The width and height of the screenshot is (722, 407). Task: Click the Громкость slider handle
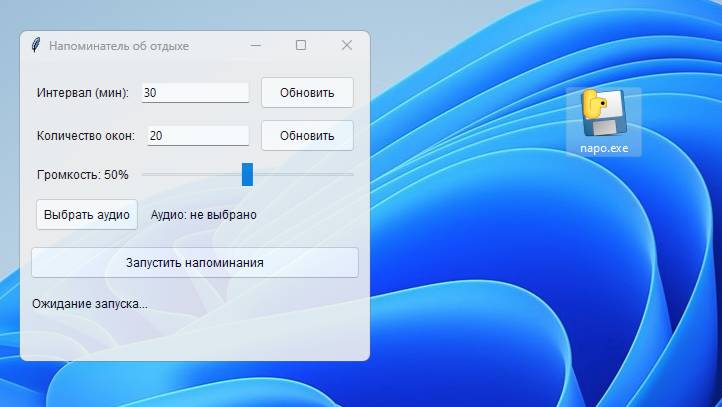pyautogui.click(x=247, y=174)
